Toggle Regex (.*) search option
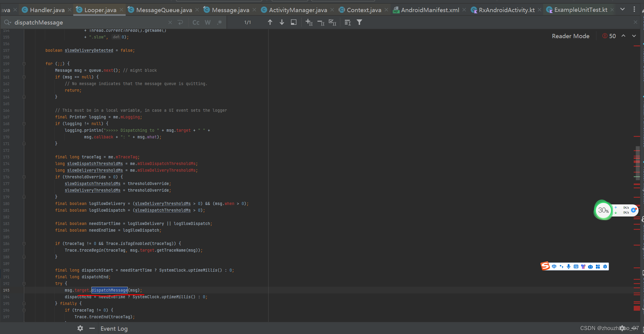The width and height of the screenshot is (644, 334). (220, 22)
